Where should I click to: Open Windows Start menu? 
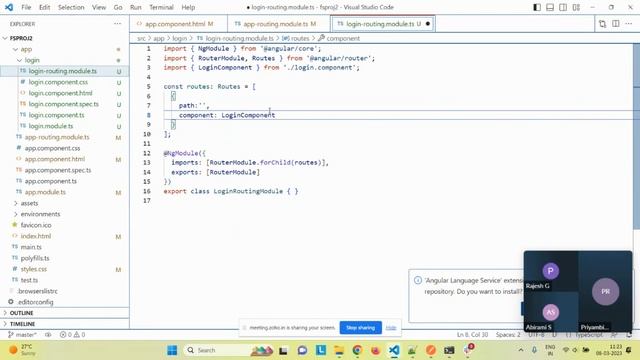click(172, 350)
